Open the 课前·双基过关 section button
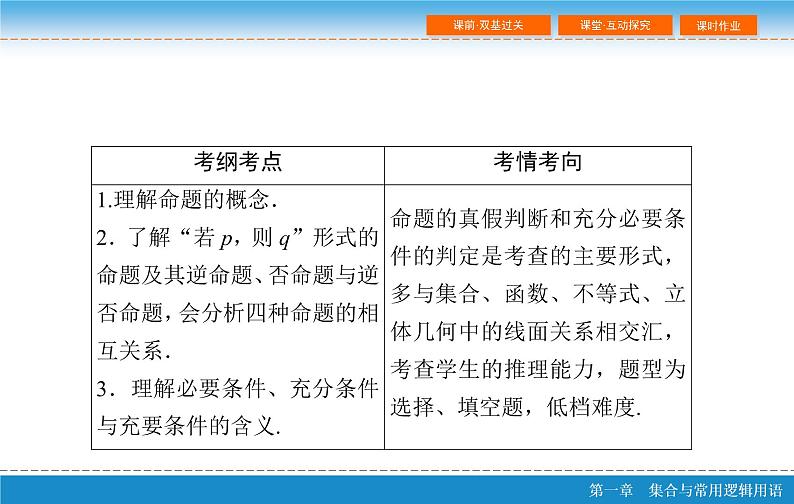The image size is (794, 504). (488, 25)
